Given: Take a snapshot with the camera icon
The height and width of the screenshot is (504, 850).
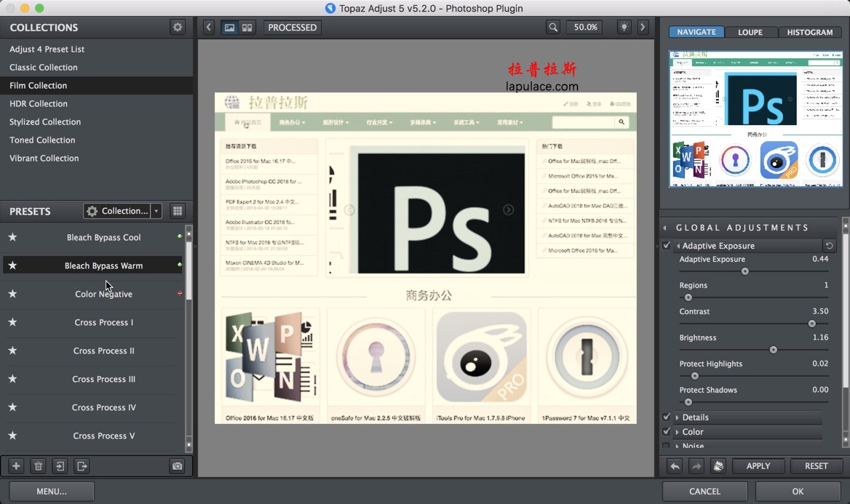Looking at the screenshot, I should point(177,465).
